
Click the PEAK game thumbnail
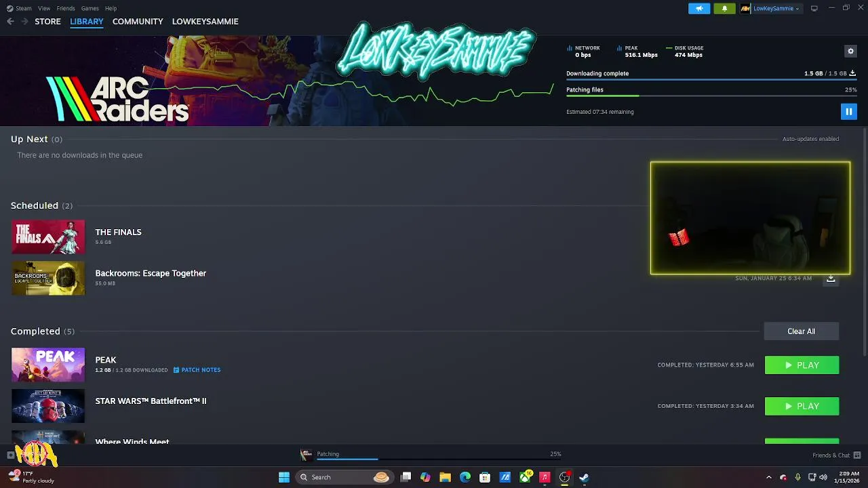click(48, 365)
